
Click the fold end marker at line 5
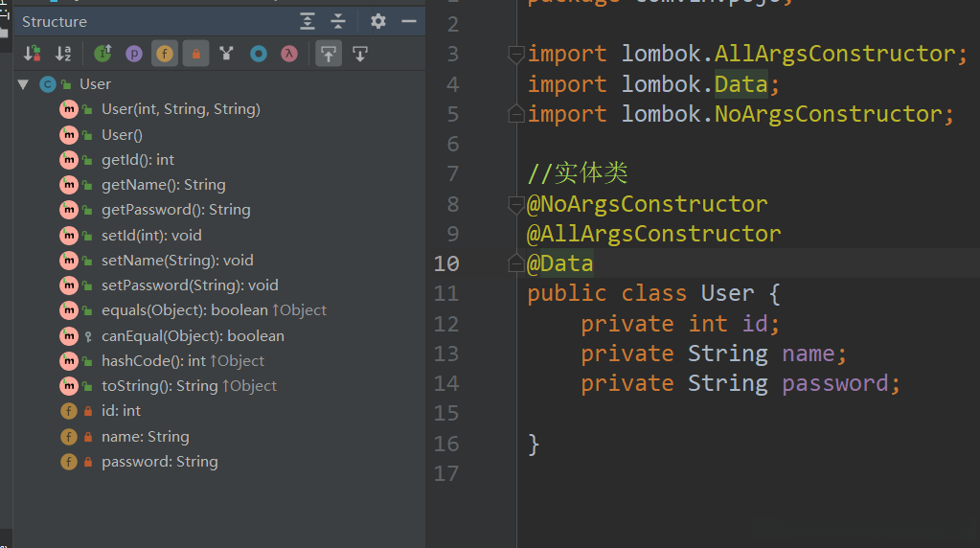pos(515,114)
